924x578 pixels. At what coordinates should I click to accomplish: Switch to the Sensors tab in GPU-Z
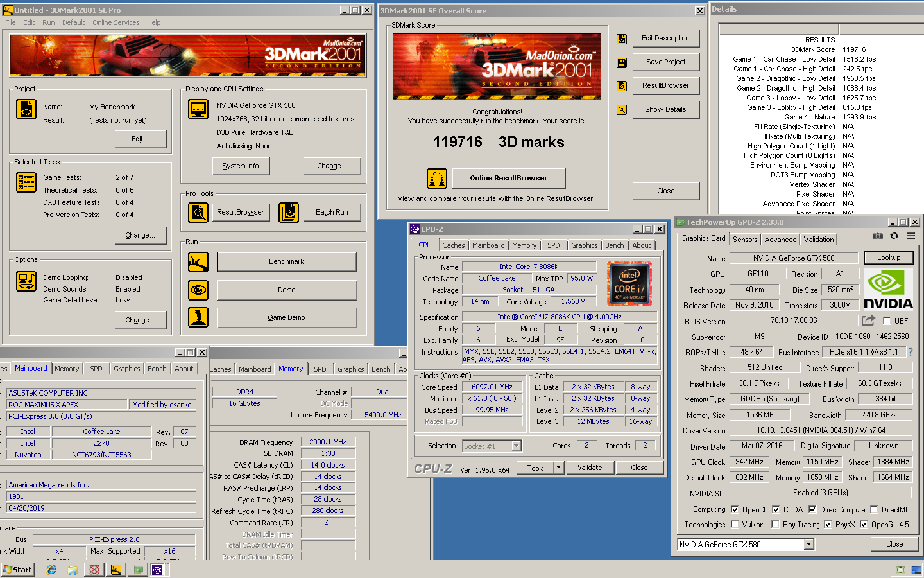tap(745, 240)
